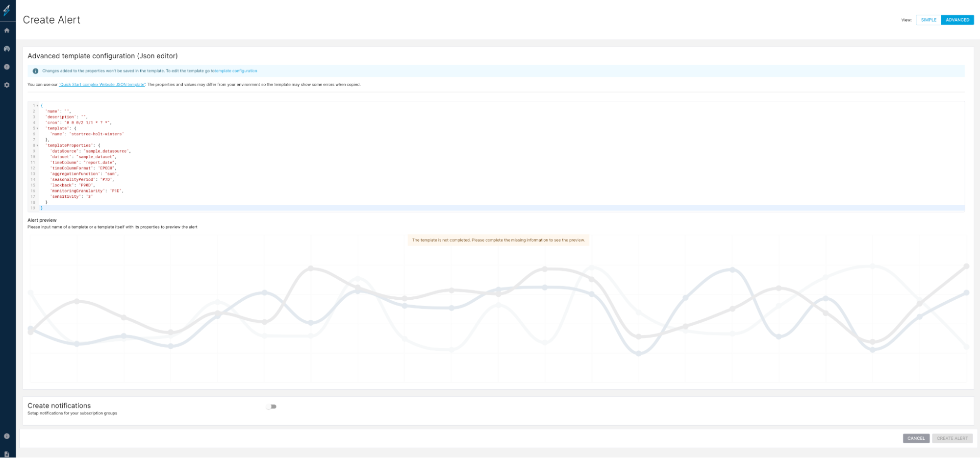
Task: Click the "sample_dataset" value
Action: 96,157
